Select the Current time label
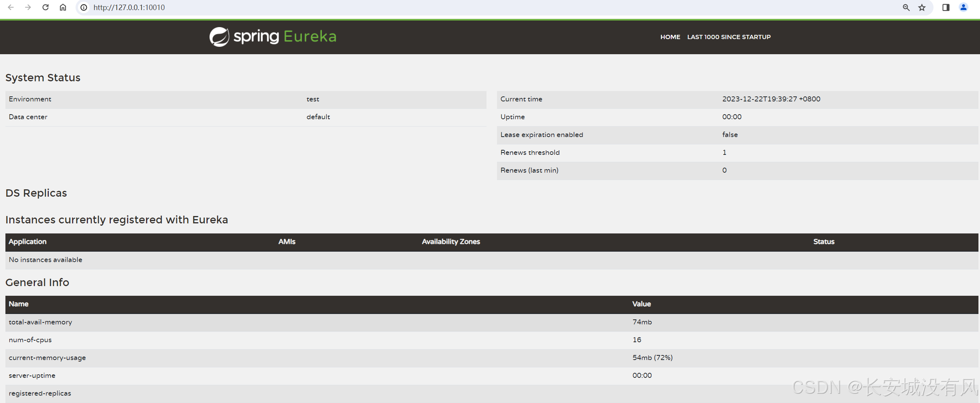Screen dimensions: 980x403 tap(521, 99)
